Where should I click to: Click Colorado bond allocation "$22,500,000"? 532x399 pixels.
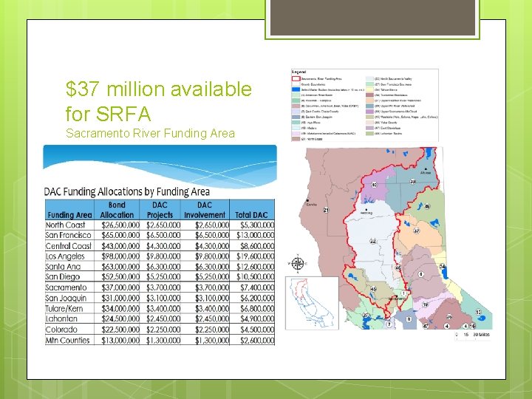(120, 330)
